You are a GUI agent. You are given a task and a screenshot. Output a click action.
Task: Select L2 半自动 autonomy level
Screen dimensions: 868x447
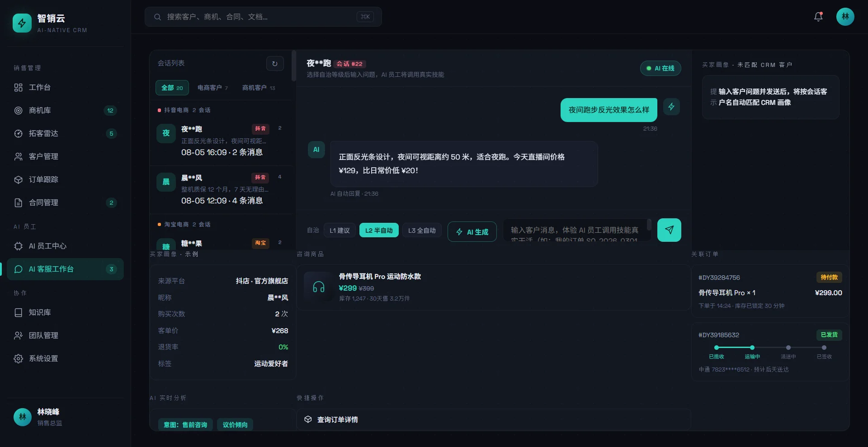[x=379, y=231]
